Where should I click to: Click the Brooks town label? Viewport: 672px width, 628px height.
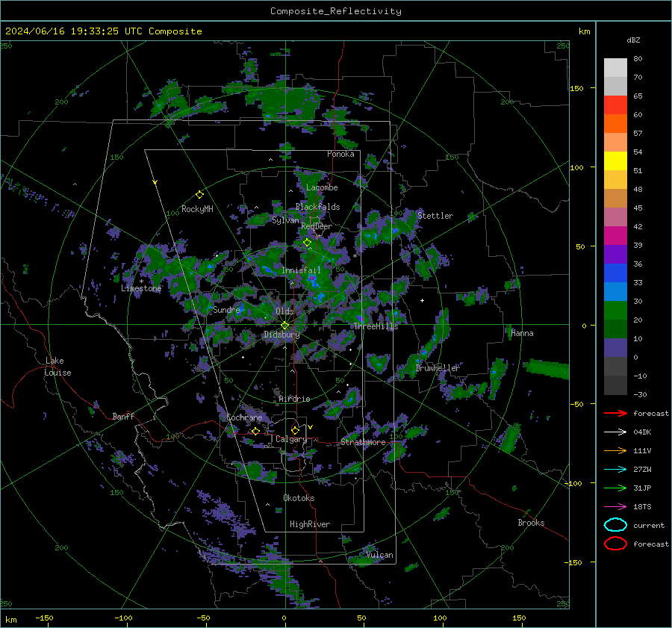tap(531, 523)
